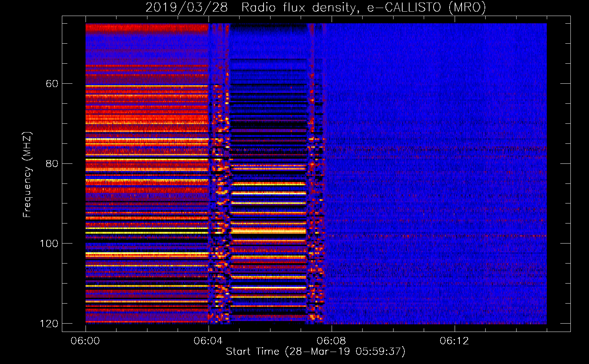Click the 100 frequency tick label
Viewport: 589px width, 364px height.
(x=49, y=244)
